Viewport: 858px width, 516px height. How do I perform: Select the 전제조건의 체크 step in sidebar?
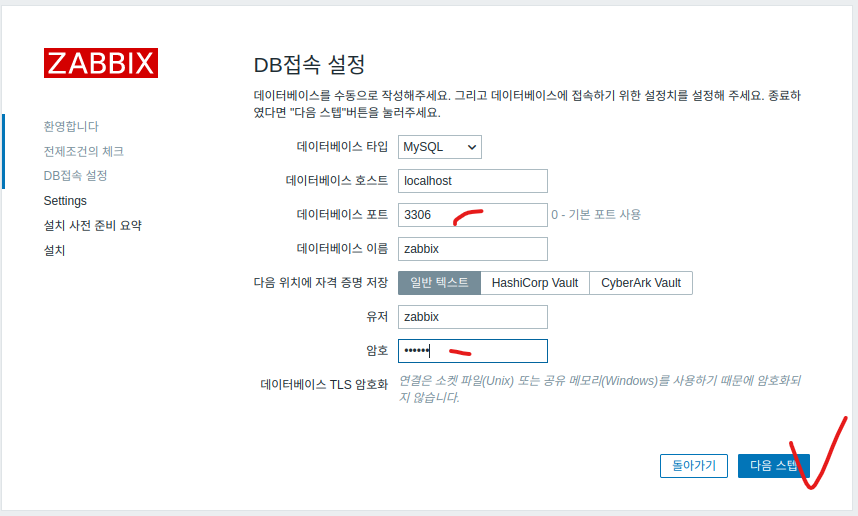pos(84,151)
